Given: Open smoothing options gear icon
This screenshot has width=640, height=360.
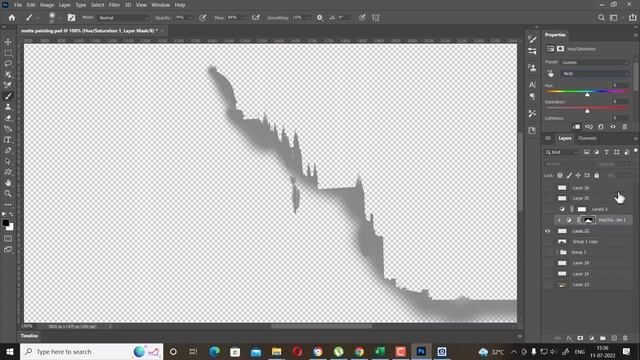Looking at the screenshot, I should click(x=320, y=18).
